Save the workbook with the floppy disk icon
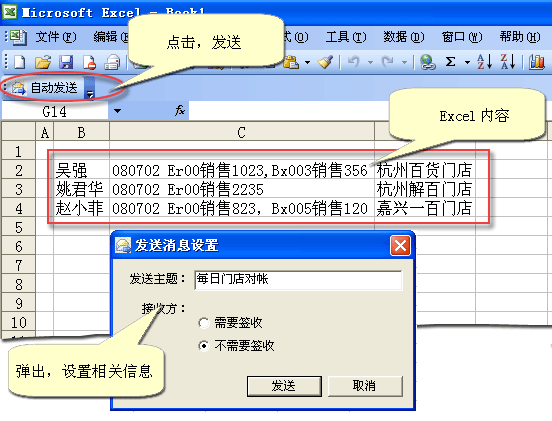Screen dimensions: 552x421 coord(66,62)
